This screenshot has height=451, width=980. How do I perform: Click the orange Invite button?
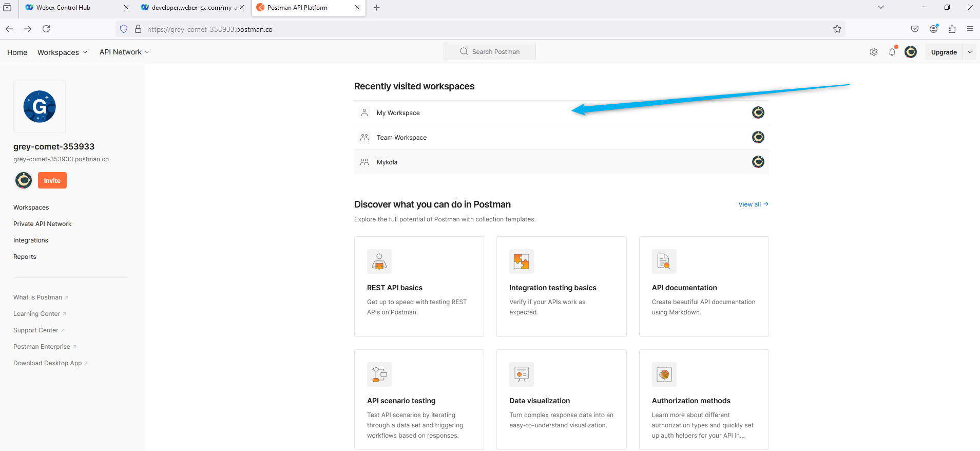pos(52,180)
